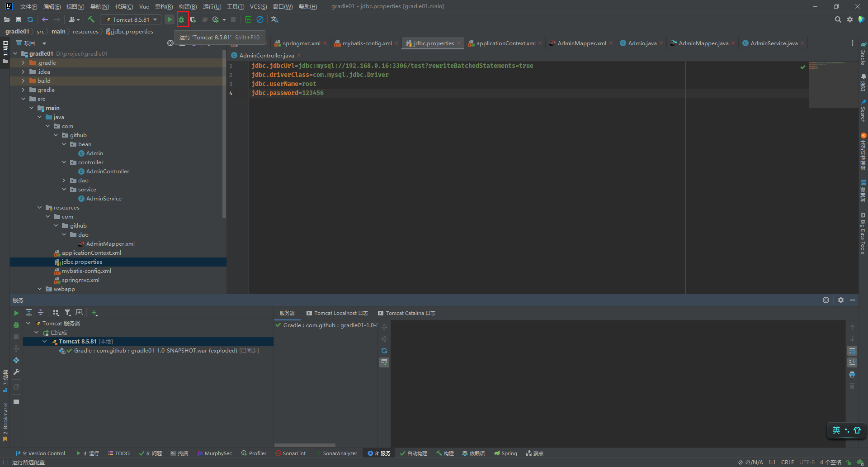The height and width of the screenshot is (467, 868).
Task: Open Tomcat Localhost 日志 tab
Action: coord(337,313)
